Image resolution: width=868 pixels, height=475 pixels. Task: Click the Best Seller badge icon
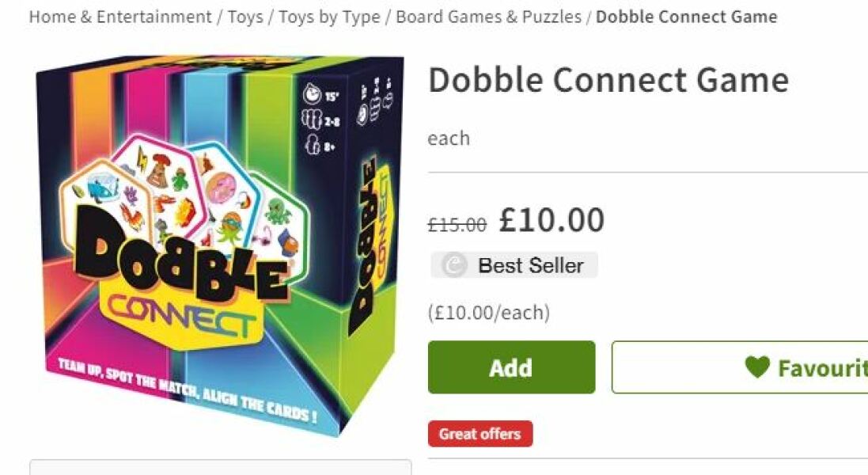(x=454, y=265)
